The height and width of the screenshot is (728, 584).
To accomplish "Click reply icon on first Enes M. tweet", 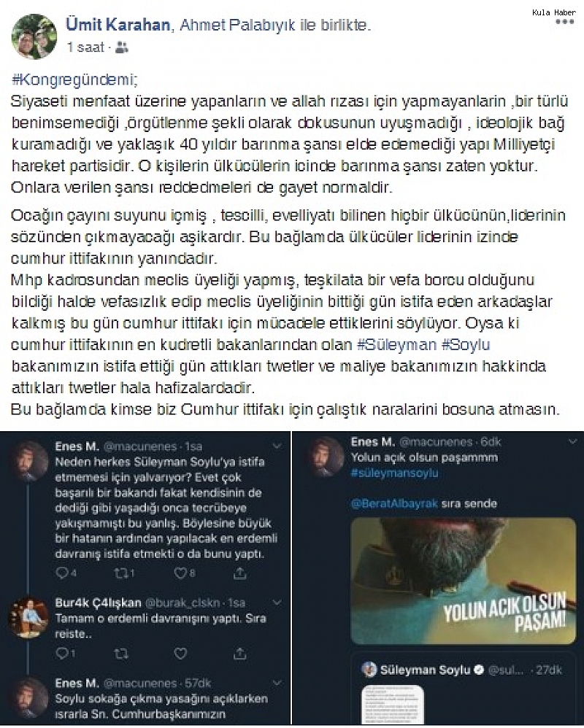I will pos(62,573).
